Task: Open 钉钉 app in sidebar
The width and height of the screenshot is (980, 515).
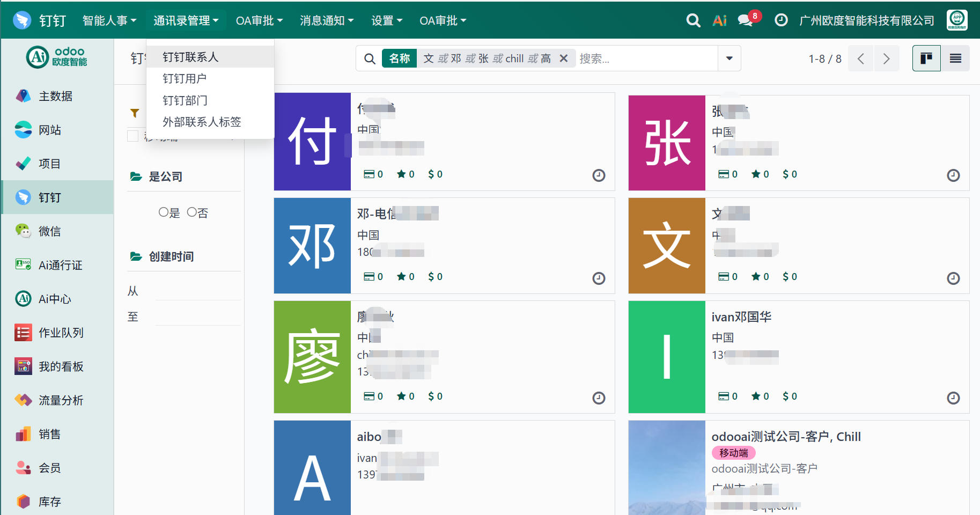Action: pos(57,197)
